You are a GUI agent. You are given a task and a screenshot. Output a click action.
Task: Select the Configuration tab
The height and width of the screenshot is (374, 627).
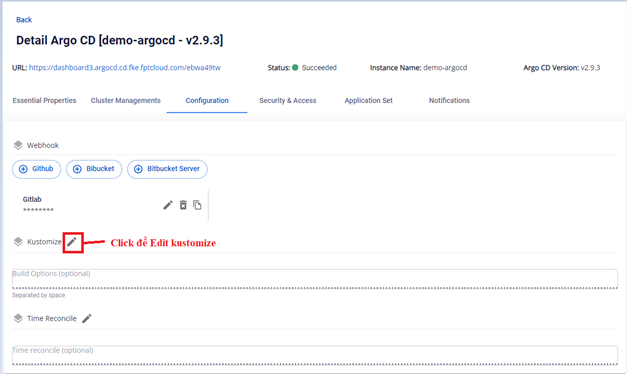(x=207, y=100)
